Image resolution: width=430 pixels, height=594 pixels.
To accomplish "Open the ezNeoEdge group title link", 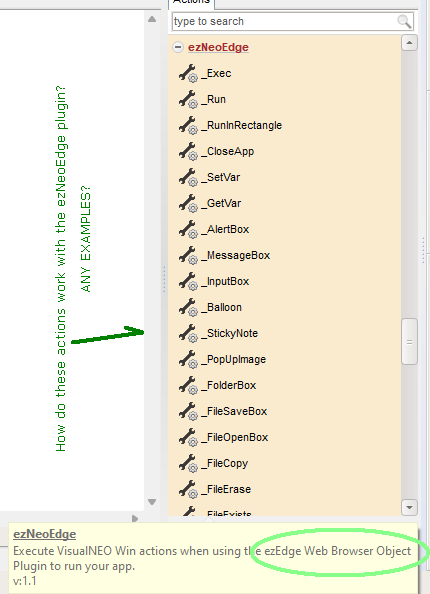I will pyautogui.click(x=218, y=47).
